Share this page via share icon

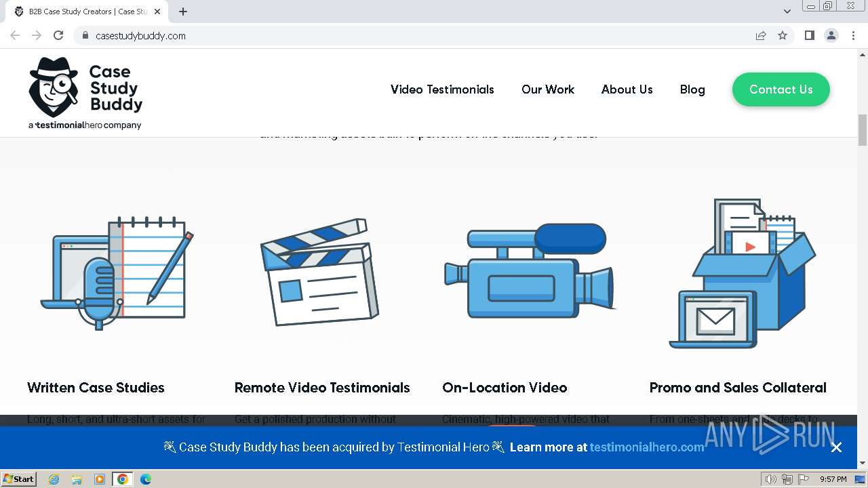761,35
